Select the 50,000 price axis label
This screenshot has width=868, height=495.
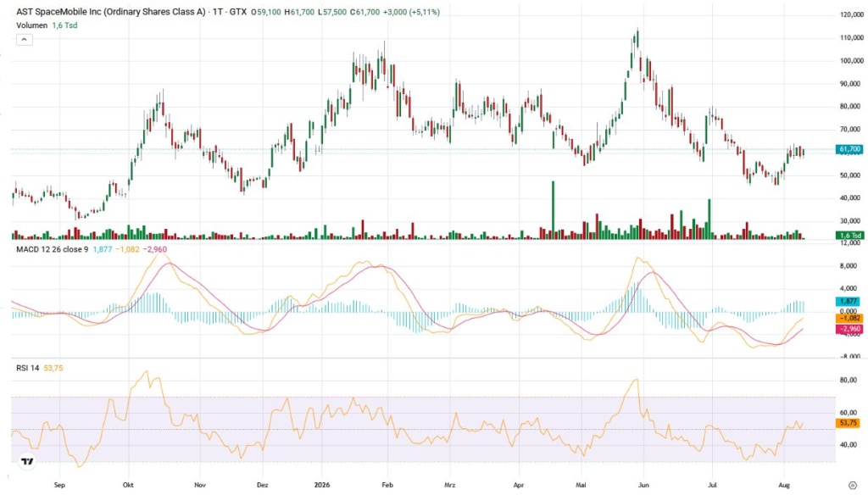[850, 175]
